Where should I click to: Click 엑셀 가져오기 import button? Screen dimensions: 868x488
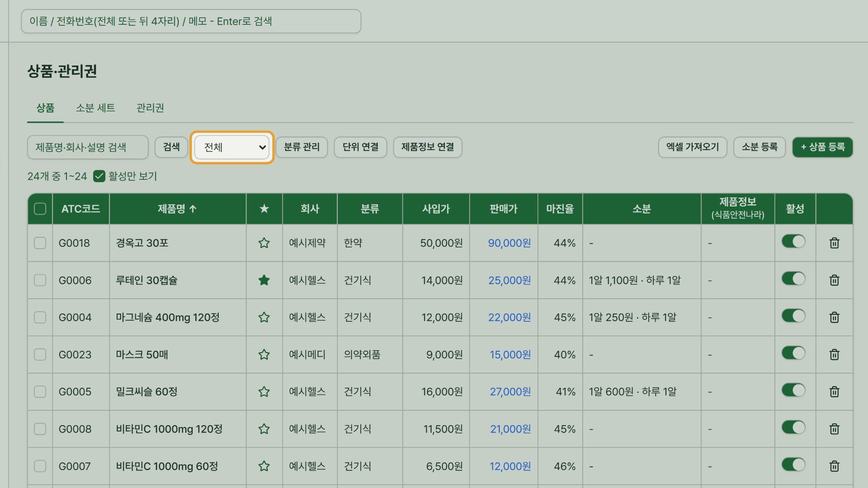tap(693, 147)
